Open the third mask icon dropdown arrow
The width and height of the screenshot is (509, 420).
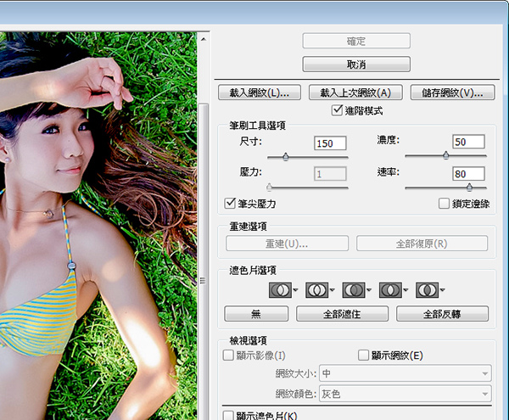tap(369, 289)
